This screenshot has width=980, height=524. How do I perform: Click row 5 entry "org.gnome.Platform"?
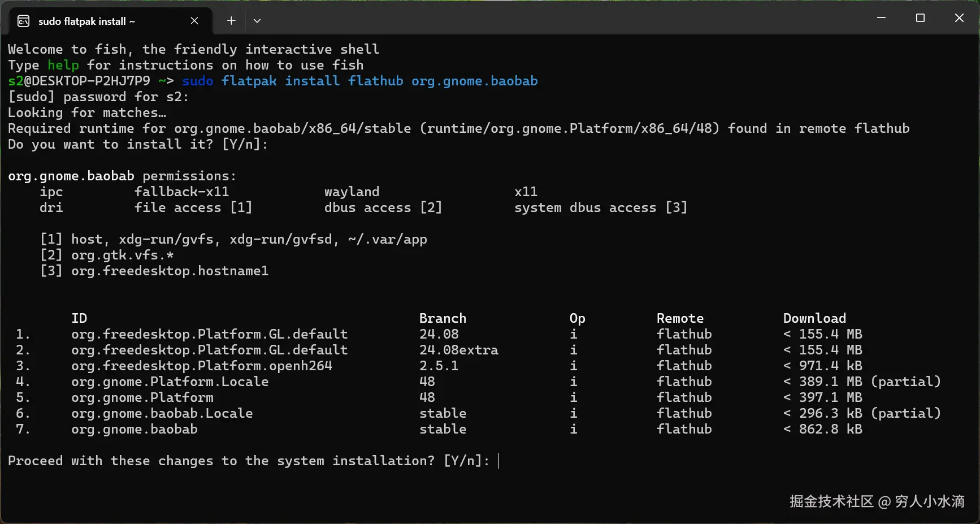[142, 398]
